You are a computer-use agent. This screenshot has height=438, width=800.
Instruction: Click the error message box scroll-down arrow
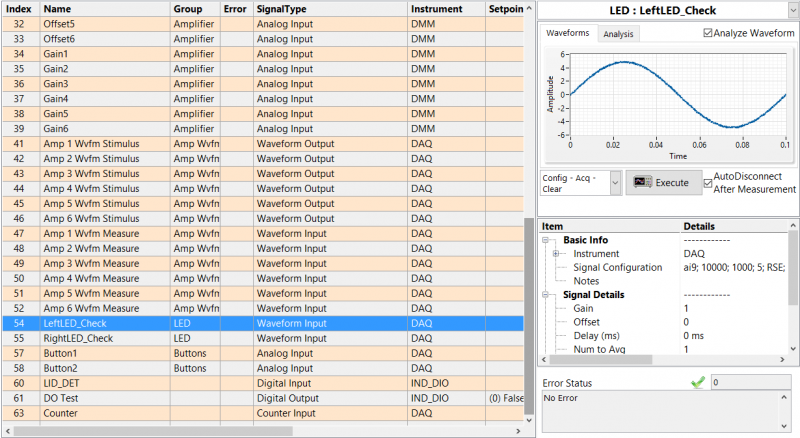pos(785,426)
